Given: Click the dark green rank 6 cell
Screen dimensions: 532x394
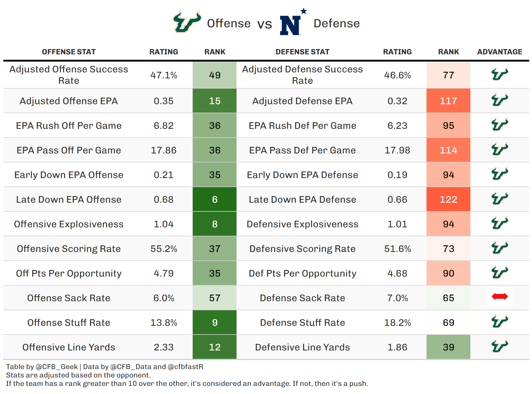Looking at the screenshot, I should click(x=215, y=199).
